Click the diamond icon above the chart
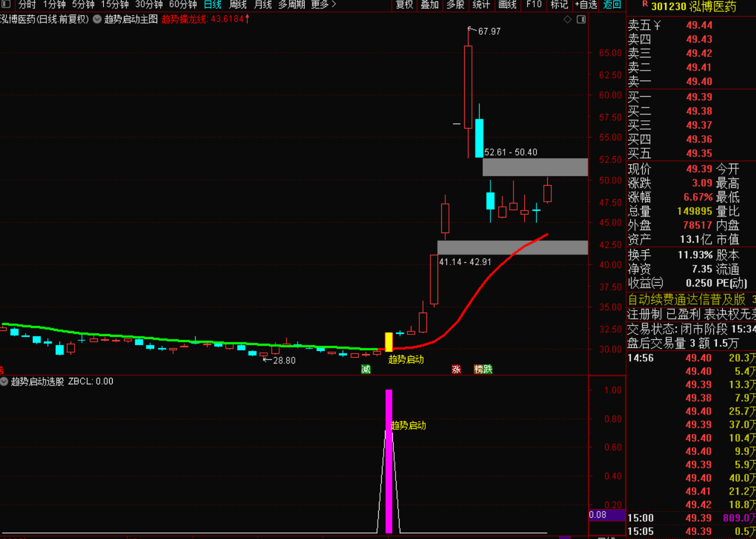The width and height of the screenshot is (756, 539). coord(567,20)
